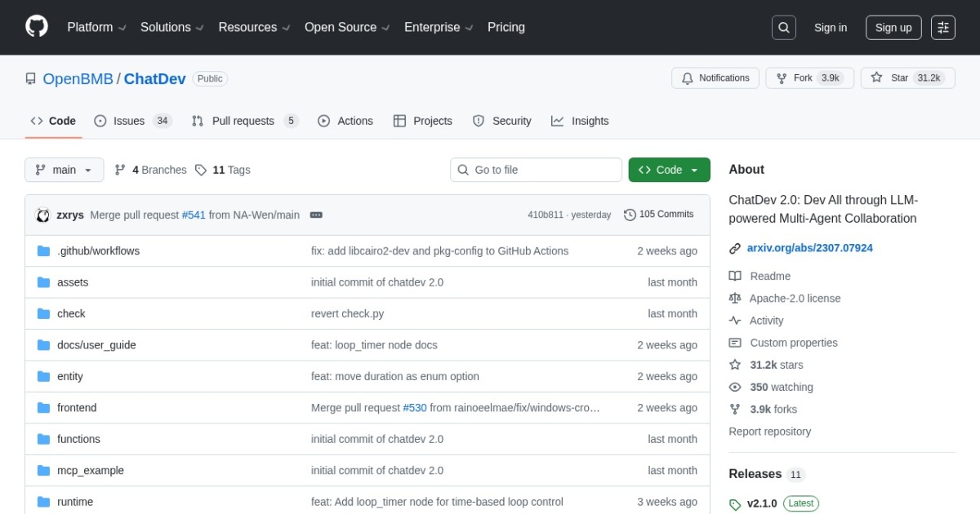980x514 pixels.
Task: Click the GitHub logo icon
Action: tap(36, 25)
